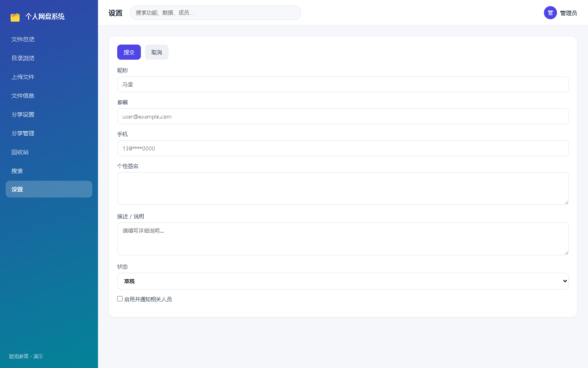588x368 pixels.
Task: Open the 上传文件 page
Action: [x=49, y=77]
